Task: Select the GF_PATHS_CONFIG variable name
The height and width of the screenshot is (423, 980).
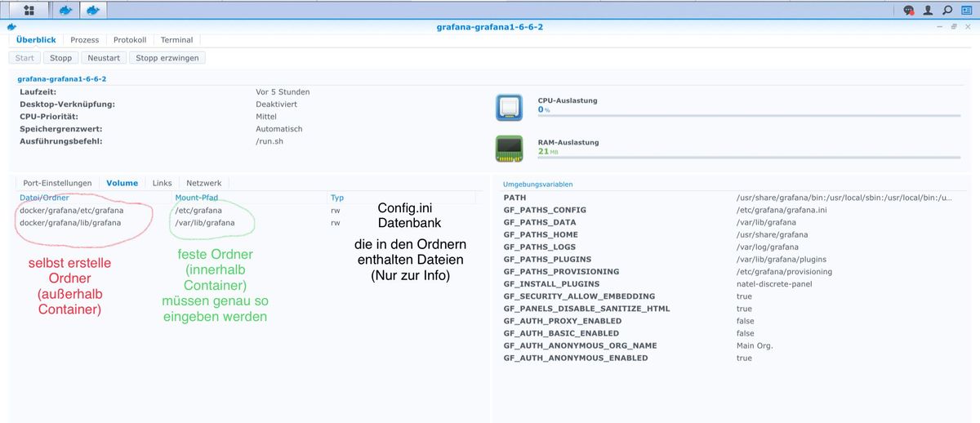Action: click(545, 210)
